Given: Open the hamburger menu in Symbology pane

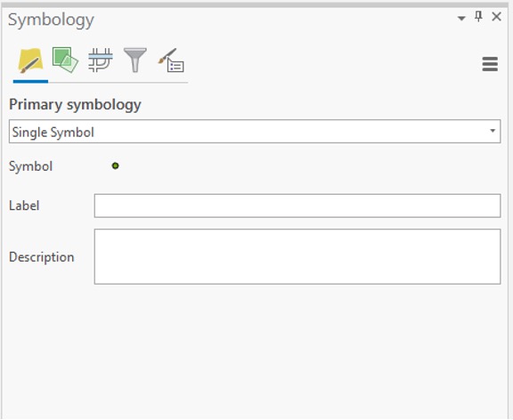Looking at the screenshot, I should pyautogui.click(x=490, y=64).
